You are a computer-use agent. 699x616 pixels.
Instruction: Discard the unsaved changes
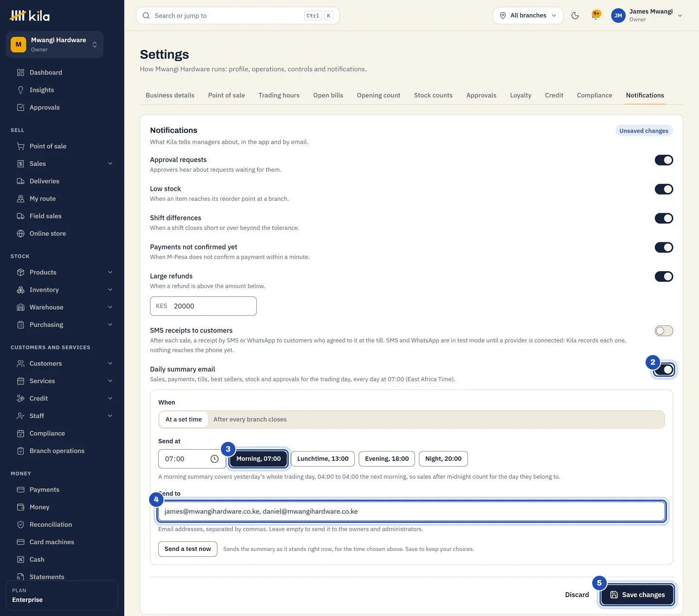point(577,595)
